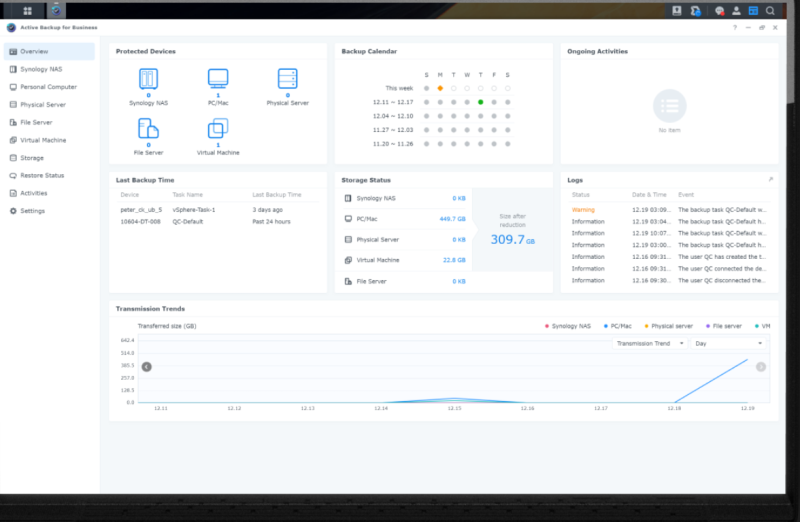
Task: Open the 12.19 03:04 Information log entry
Action: click(669, 222)
